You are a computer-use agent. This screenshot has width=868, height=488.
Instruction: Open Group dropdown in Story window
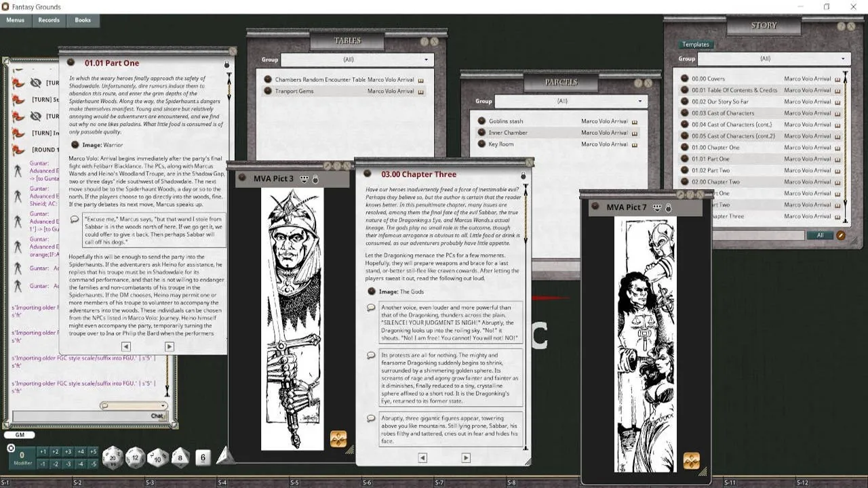click(x=774, y=58)
